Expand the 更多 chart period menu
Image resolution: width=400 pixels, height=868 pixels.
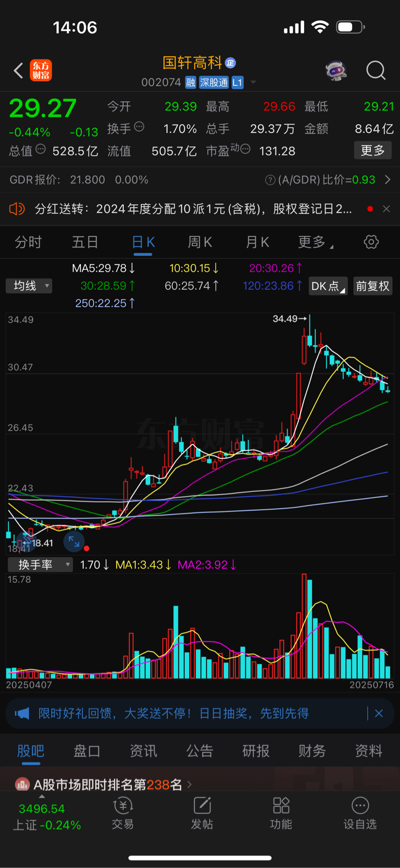316,242
